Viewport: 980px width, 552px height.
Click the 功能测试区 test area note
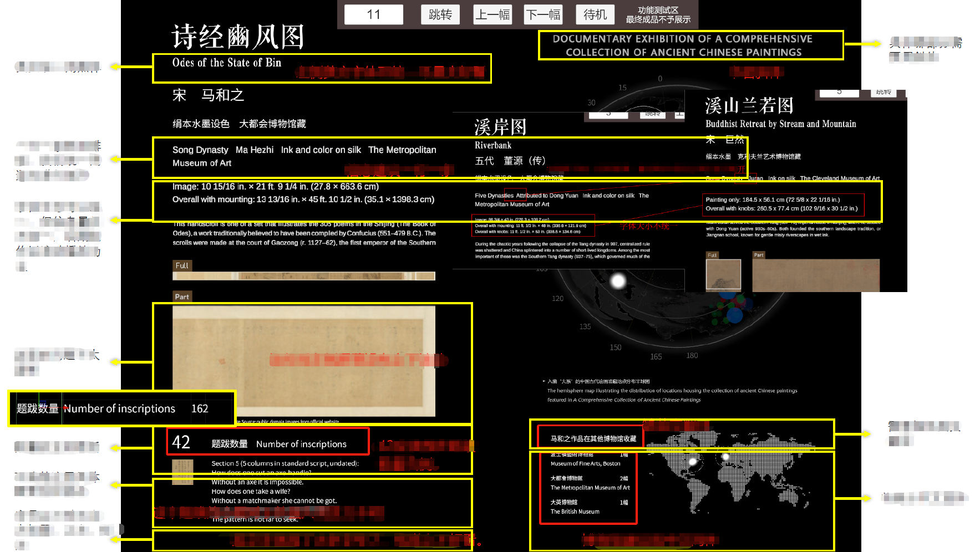(658, 14)
